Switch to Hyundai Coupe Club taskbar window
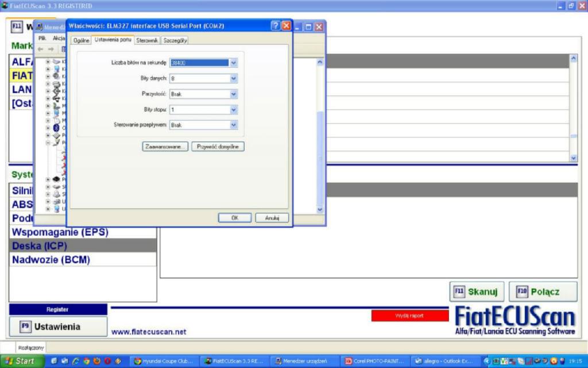This screenshot has height=368, width=588. tap(165, 361)
